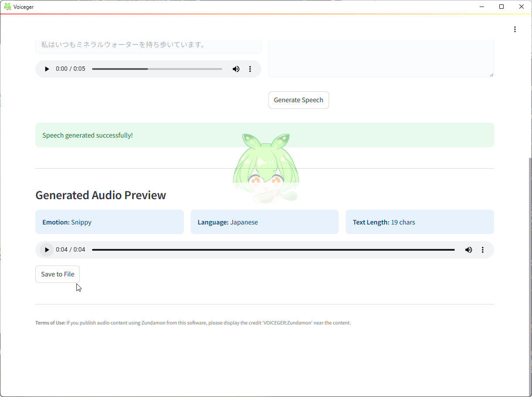Expand download options for the generated audio

pyautogui.click(x=483, y=249)
